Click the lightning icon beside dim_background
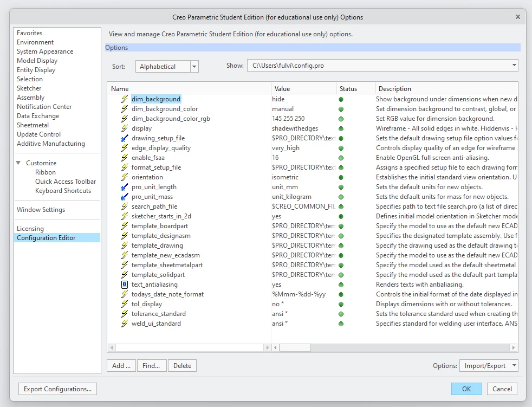This screenshot has height=407, width=532. 125,99
